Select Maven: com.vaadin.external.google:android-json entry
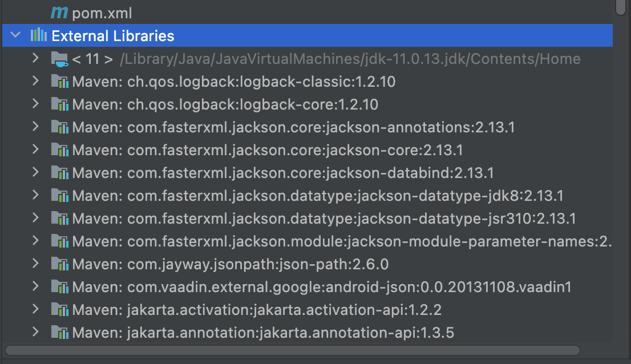 (x=322, y=287)
